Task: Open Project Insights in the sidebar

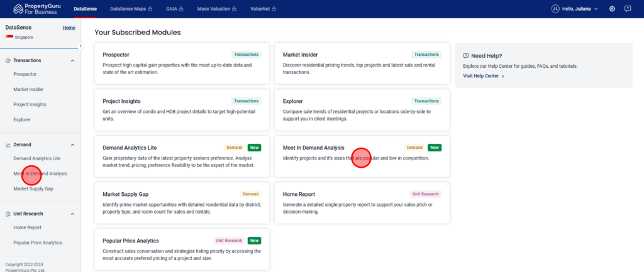Action: tap(30, 105)
